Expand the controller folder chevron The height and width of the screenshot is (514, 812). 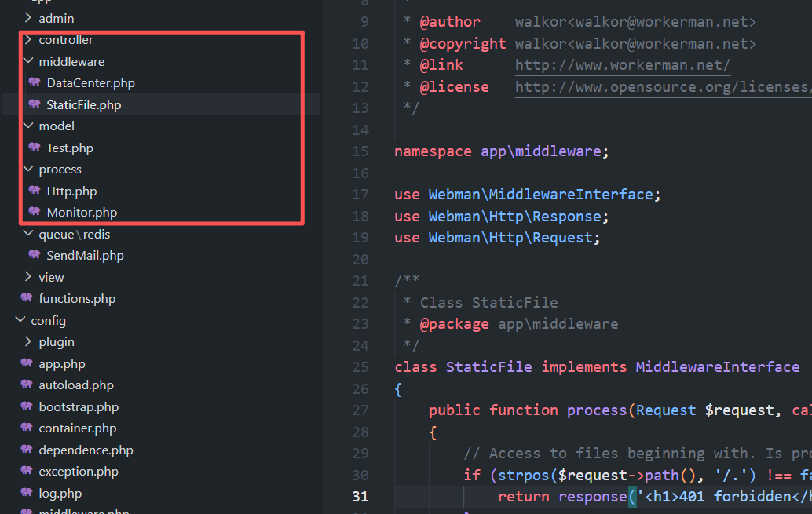28,39
